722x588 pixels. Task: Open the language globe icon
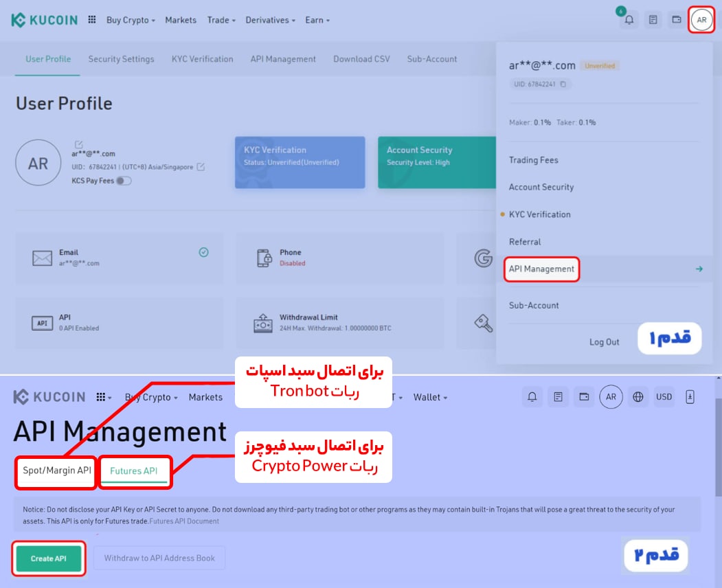coord(638,396)
